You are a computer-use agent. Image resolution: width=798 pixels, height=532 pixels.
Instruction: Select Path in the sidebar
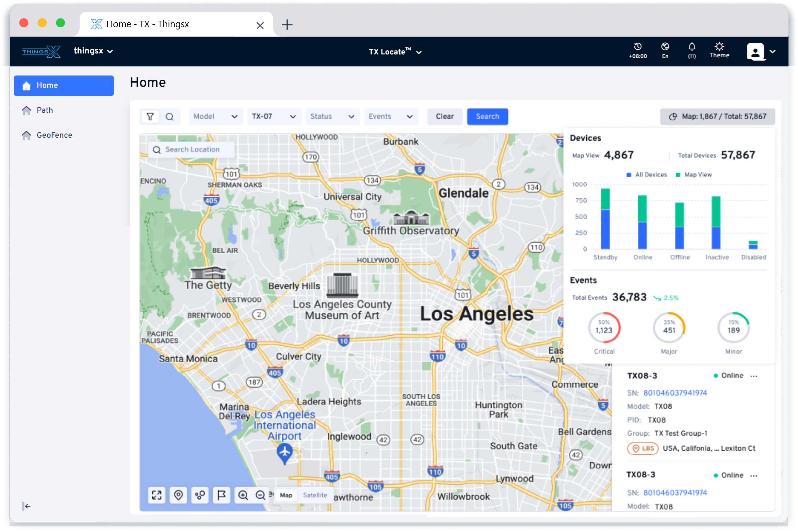(x=64, y=110)
